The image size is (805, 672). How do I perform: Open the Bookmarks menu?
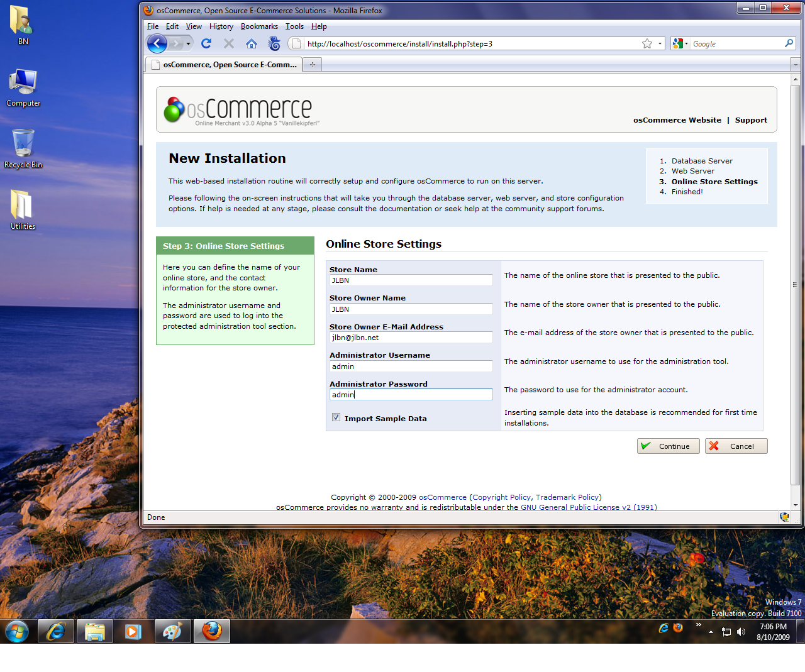pyautogui.click(x=259, y=26)
